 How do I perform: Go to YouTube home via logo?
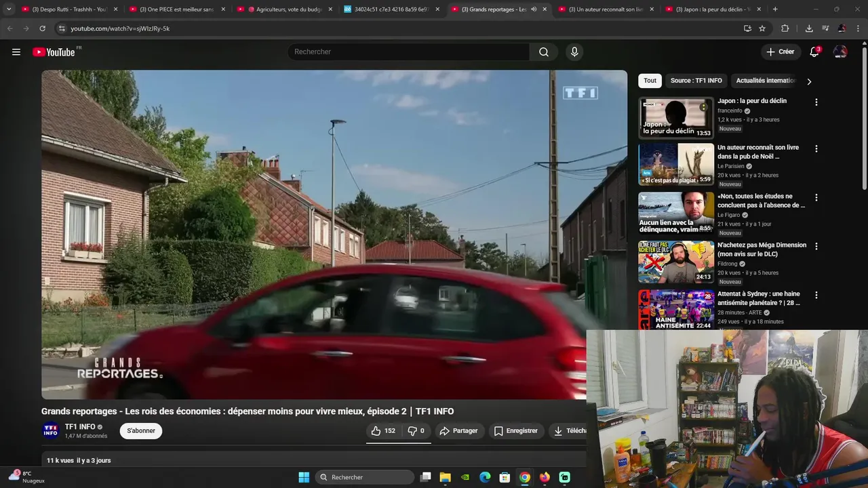tap(54, 52)
